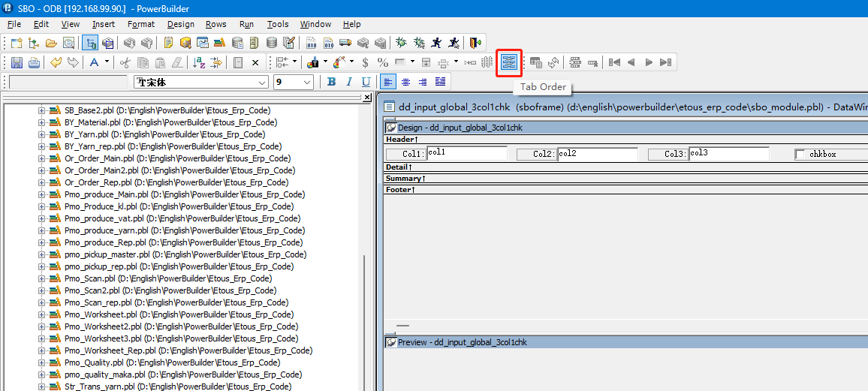The height and width of the screenshot is (391, 868).
Task: Click the Inherit icon in PowerBar
Action: (34, 43)
